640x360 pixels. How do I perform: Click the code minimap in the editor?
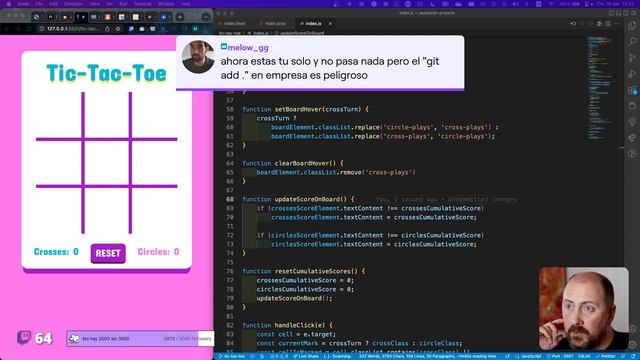click(602, 88)
